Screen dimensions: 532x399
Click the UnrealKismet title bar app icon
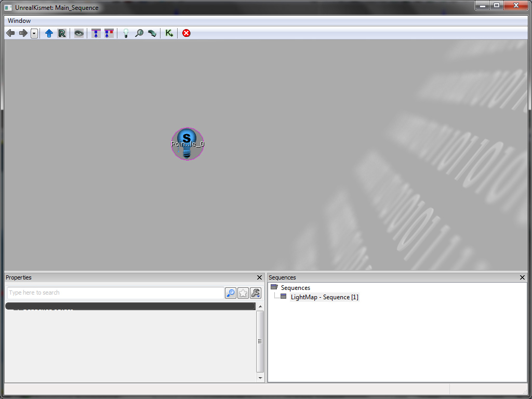(8, 7)
